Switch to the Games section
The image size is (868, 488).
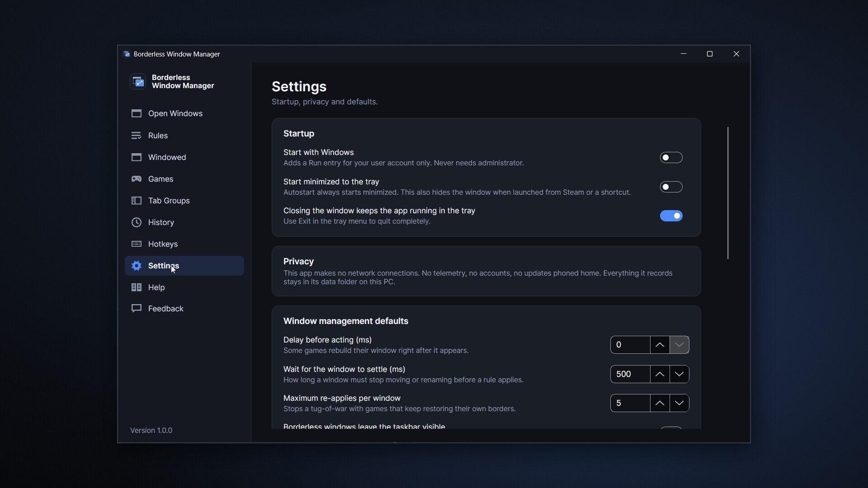coord(184,179)
